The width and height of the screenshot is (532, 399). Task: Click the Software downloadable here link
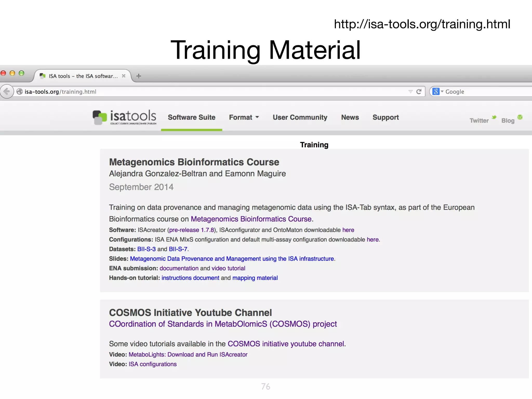(x=348, y=230)
